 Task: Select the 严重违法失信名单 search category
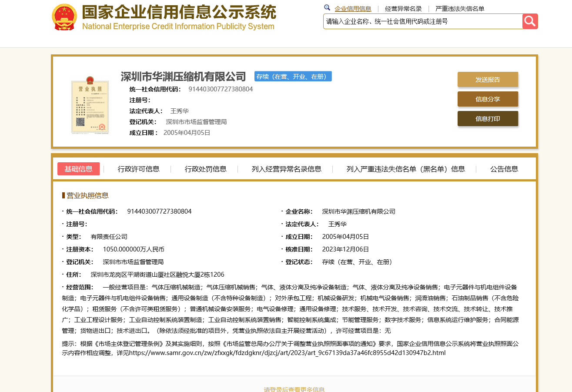click(x=460, y=9)
